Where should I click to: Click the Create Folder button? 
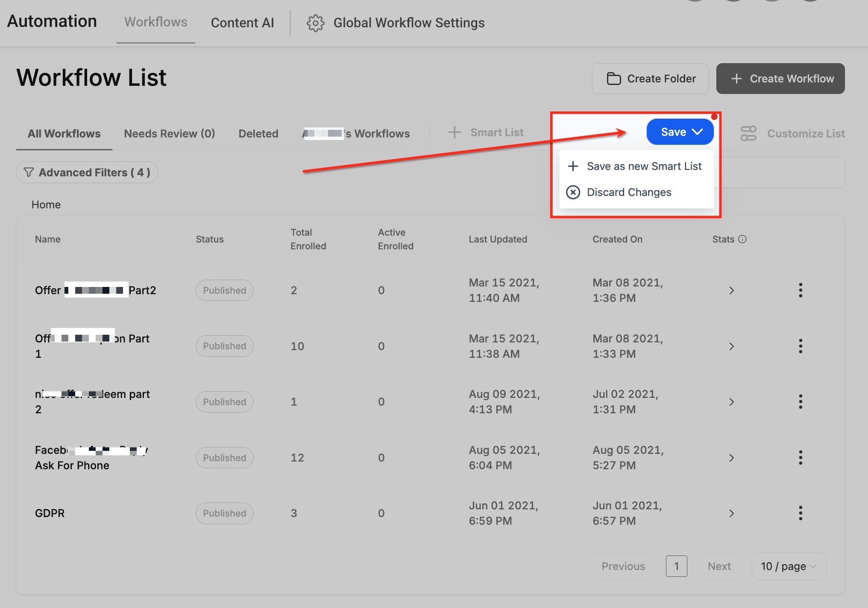650,79
